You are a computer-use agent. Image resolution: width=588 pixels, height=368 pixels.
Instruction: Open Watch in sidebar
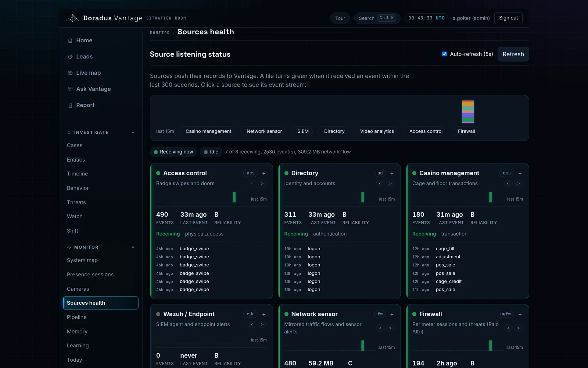(101, 216)
